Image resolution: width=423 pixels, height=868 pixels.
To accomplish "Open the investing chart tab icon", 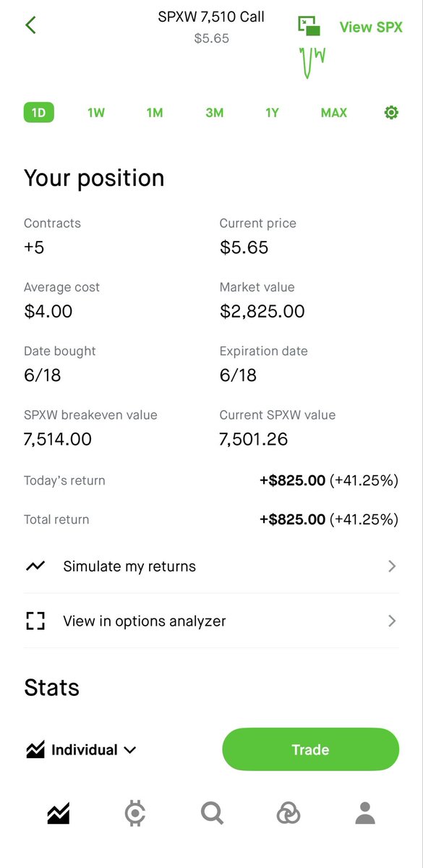I will pos(59,814).
